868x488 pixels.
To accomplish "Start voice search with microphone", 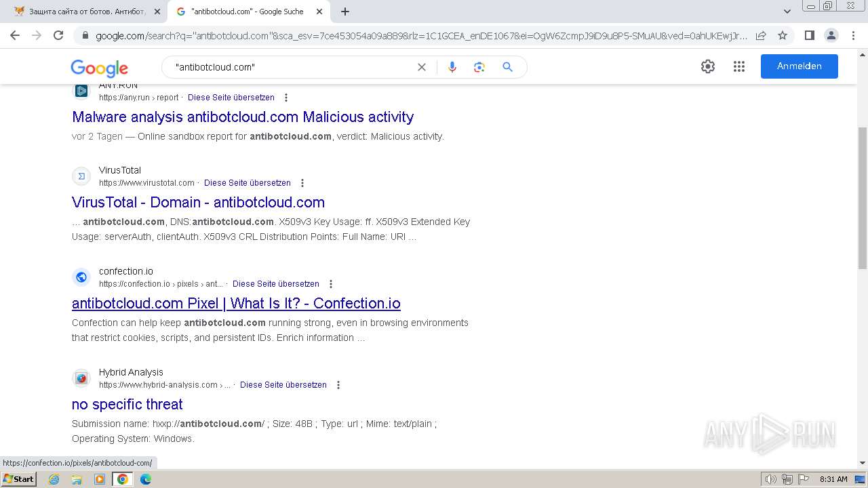I will (x=452, y=67).
